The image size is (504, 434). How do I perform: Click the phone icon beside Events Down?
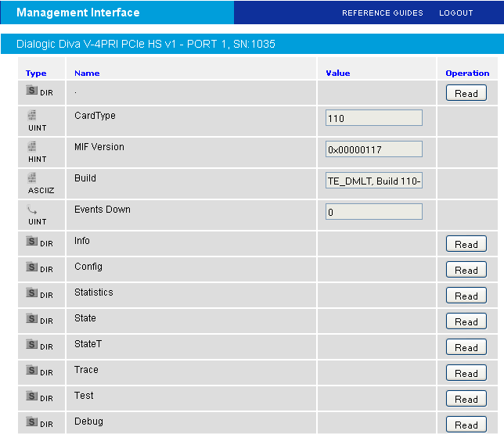tap(32, 210)
